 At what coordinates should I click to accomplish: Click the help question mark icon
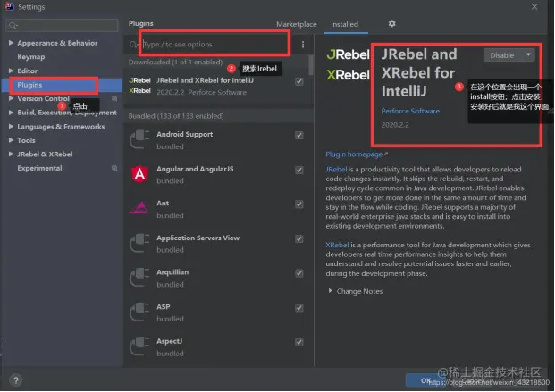(15, 380)
